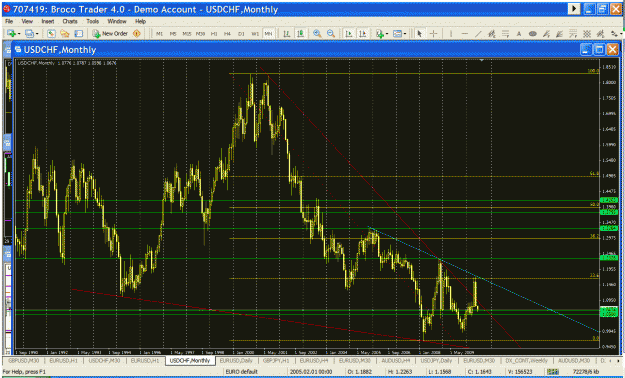Select the Cursor arrow tool
The height and width of the screenshot is (378, 625).
pos(419,34)
